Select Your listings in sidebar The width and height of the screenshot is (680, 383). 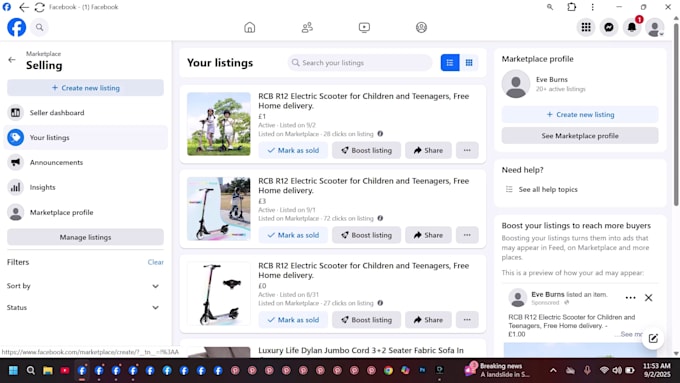85,137
